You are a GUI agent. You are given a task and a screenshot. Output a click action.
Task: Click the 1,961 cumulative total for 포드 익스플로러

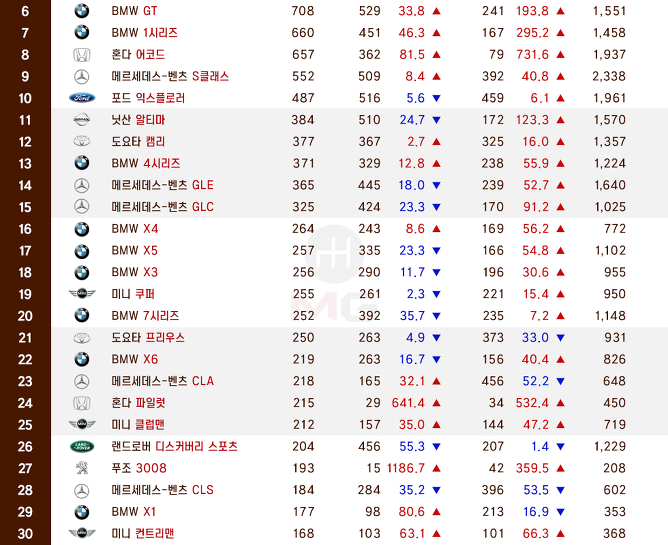610,98
